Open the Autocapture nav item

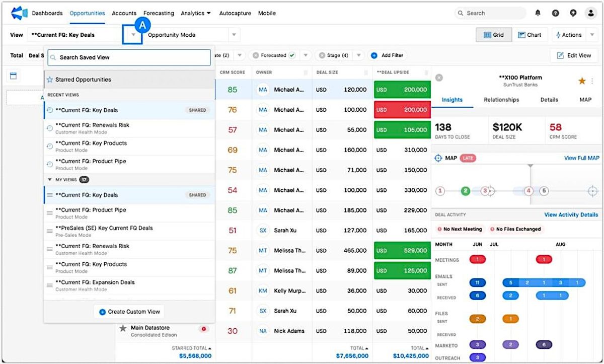click(235, 13)
